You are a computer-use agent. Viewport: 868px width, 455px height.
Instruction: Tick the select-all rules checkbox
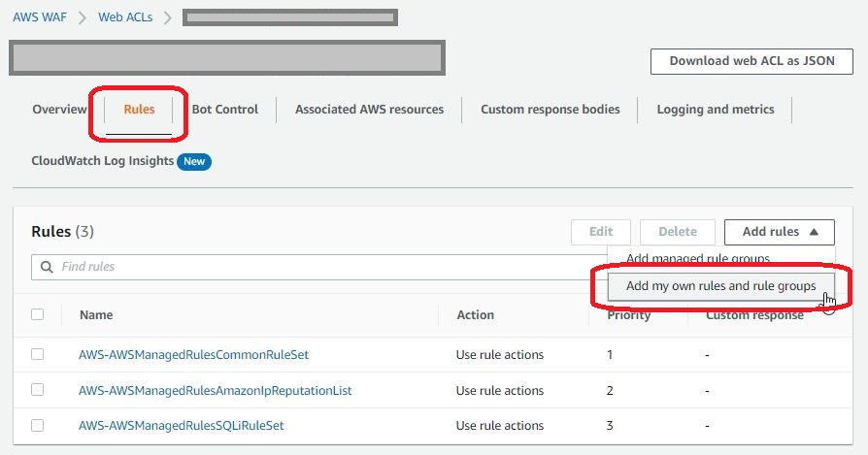click(38, 314)
